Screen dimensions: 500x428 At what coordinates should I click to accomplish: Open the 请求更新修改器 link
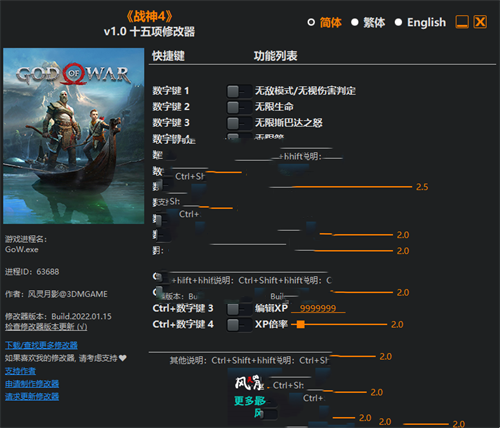point(32,396)
